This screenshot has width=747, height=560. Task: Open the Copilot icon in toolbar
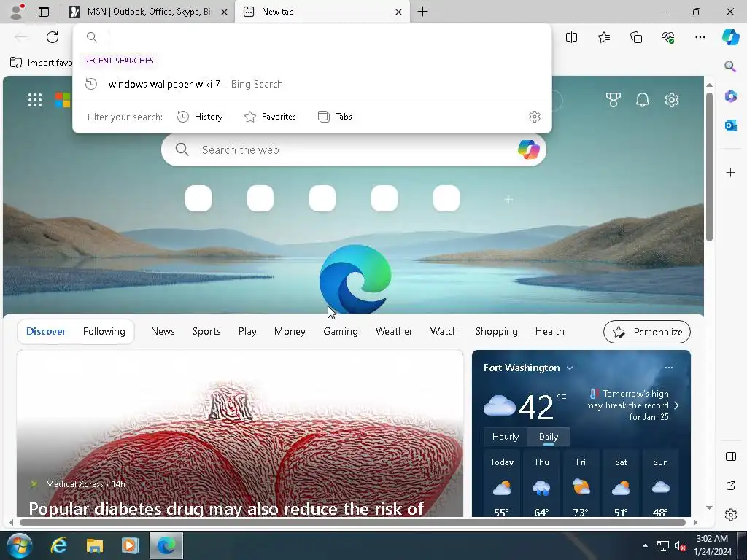[730, 37]
